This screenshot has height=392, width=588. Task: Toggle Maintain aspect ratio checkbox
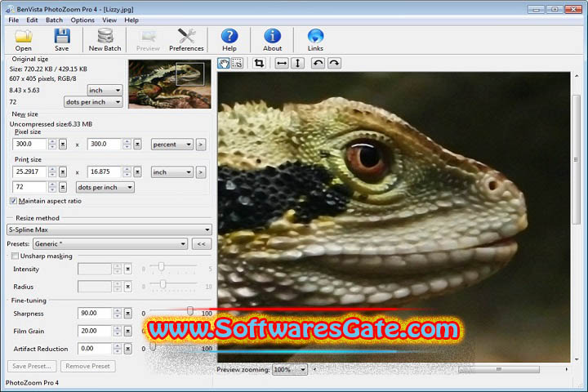(14, 201)
